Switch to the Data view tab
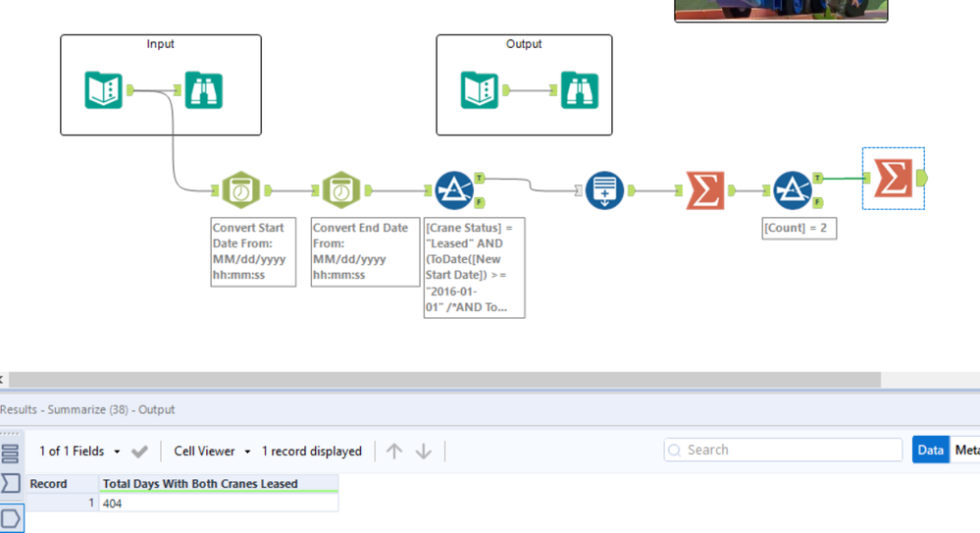 [931, 450]
